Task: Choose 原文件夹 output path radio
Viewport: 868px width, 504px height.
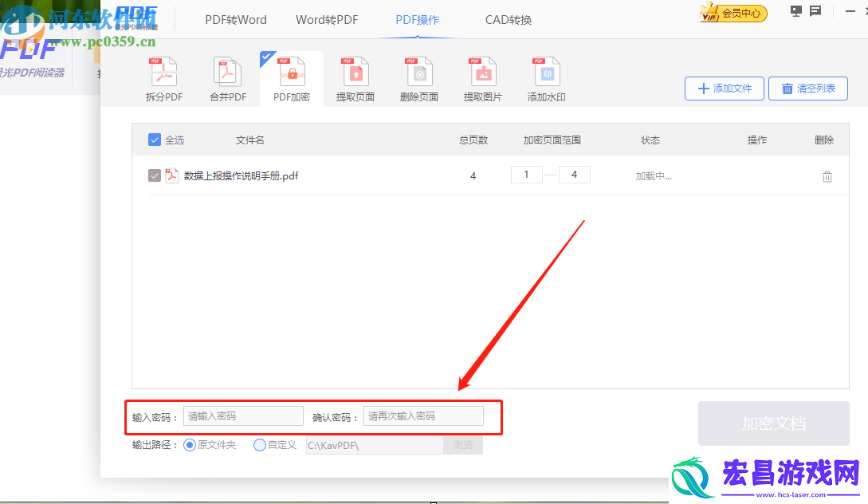Action: click(x=190, y=445)
